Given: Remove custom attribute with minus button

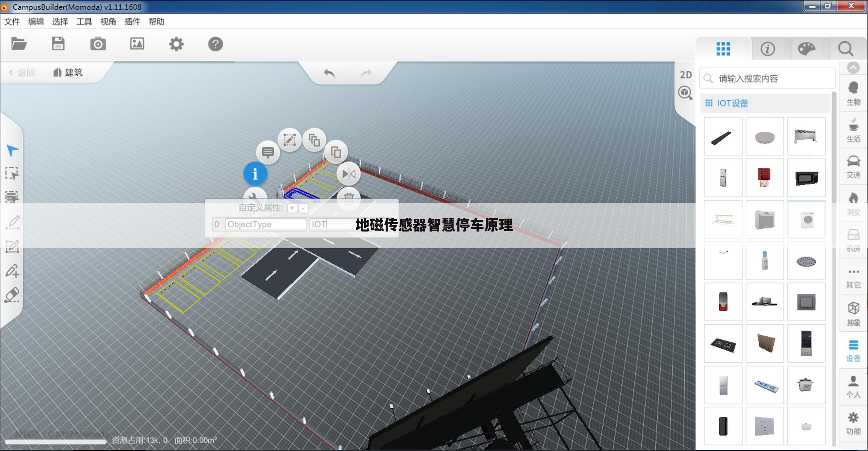Looking at the screenshot, I should [x=304, y=208].
